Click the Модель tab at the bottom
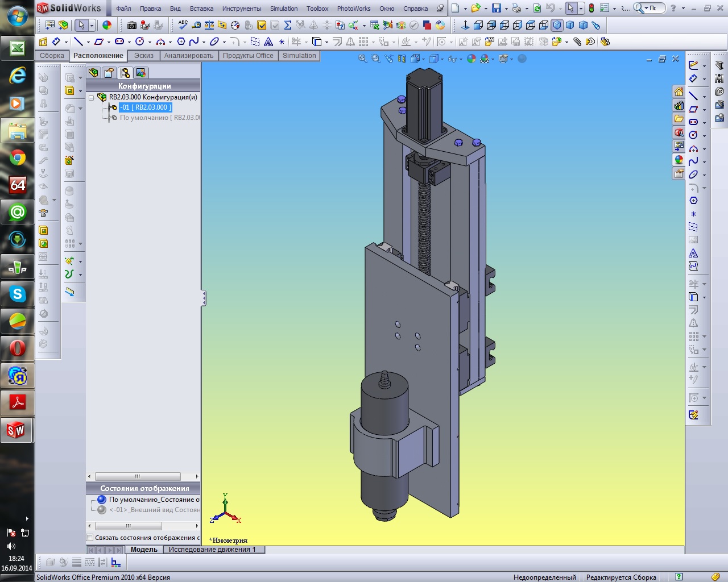 [x=144, y=550]
